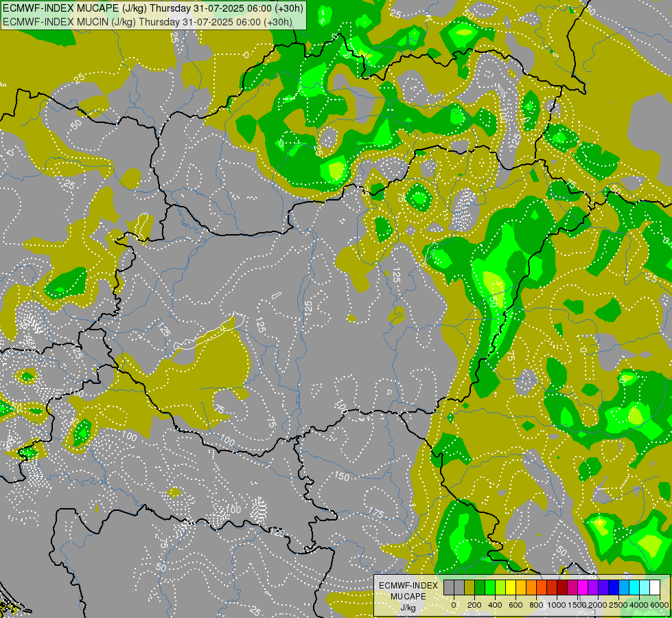672x618 pixels.
Task: Click the legend's 2500 scale label
Action: pyautogui.click(x=618, y=605)
